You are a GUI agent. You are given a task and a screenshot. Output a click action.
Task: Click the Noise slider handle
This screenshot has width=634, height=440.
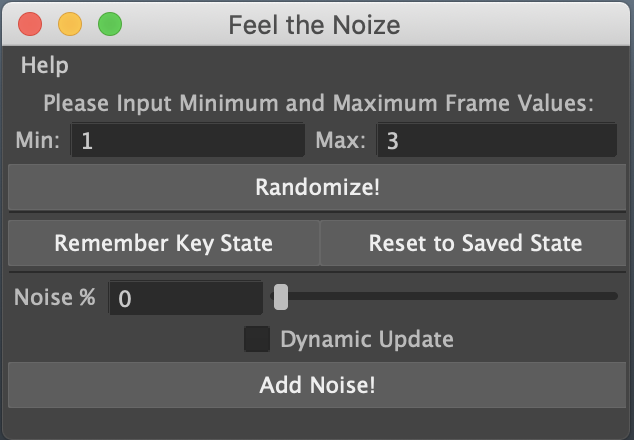281,297
